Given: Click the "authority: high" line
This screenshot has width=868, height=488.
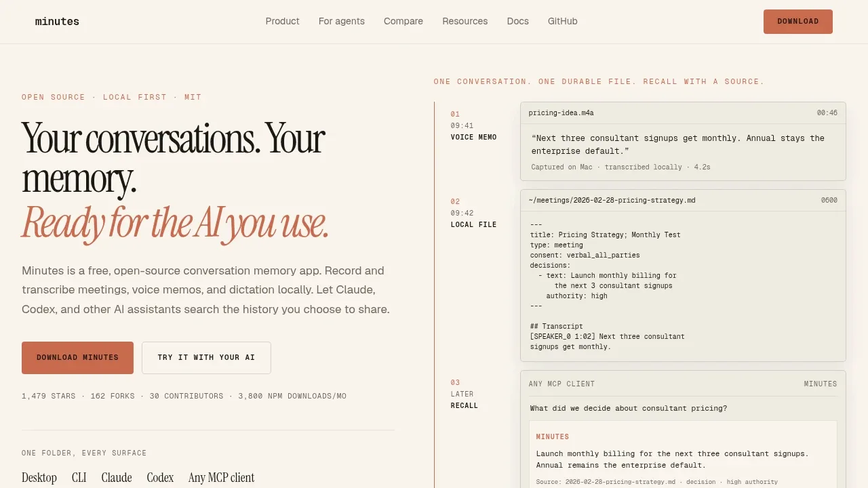Looking at the screenshot, I should point(577,296).
